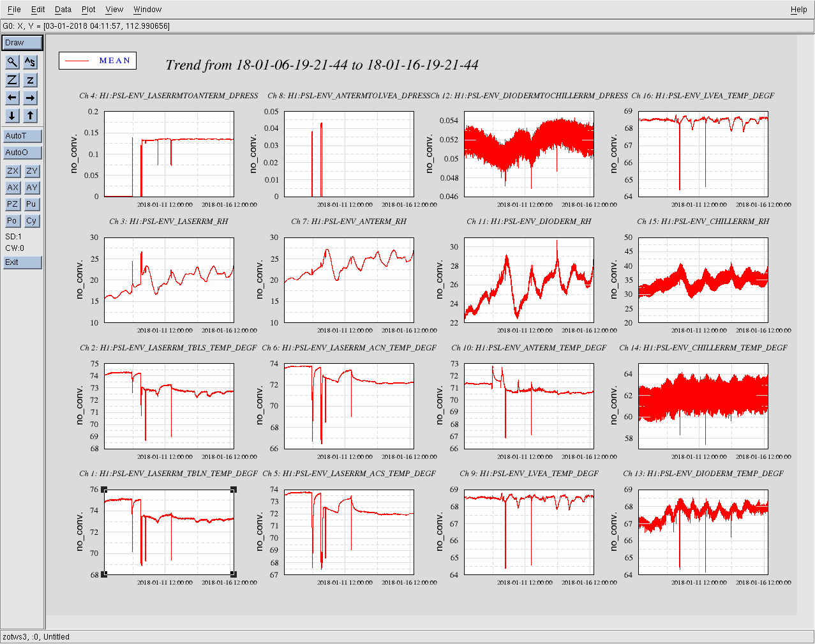
Task: Open the Plot menu
Action: (x=88, y=10)
